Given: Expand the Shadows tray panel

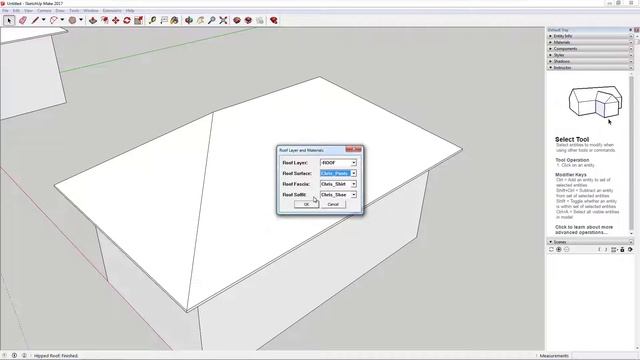Looking at the screenshot, I should click(x=590, y=61).
